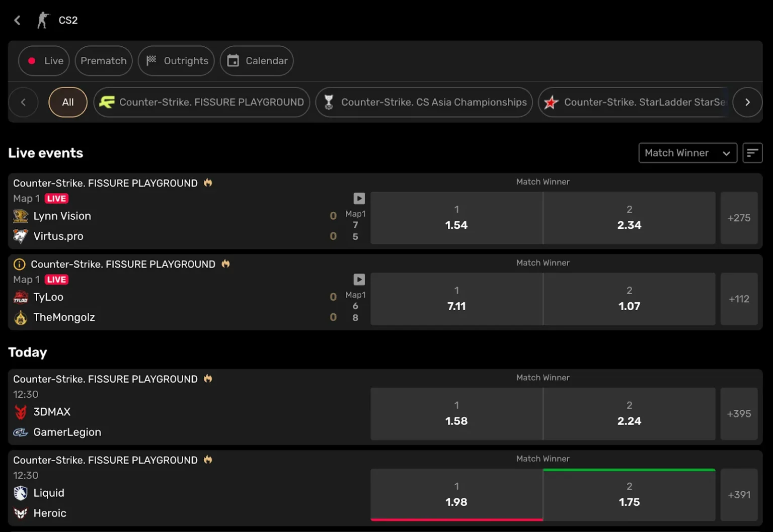This screenshot has height=532, width=773.
Task: Bet on Liquid at 1.98 odds
Action: pos(456,495)
